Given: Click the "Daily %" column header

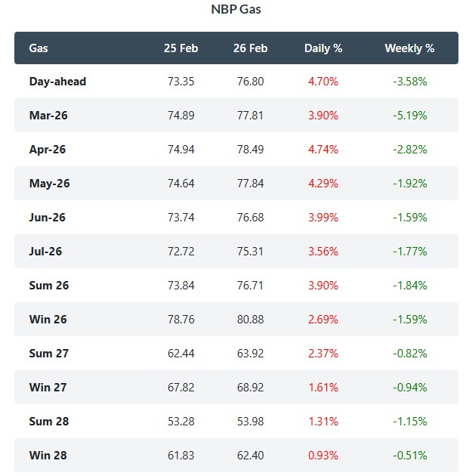Looking at the screenshot, I should (x=323, y=48).
